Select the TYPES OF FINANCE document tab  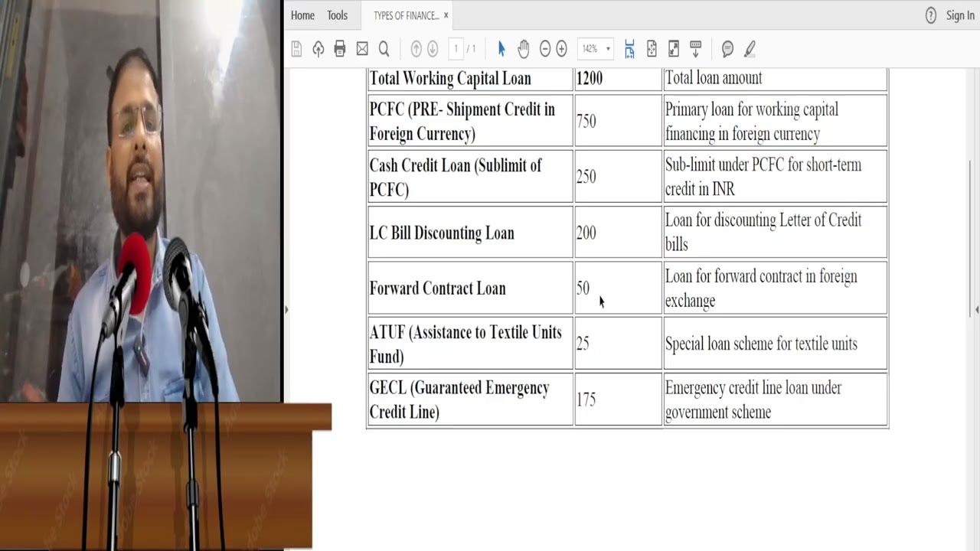(406, 15)
